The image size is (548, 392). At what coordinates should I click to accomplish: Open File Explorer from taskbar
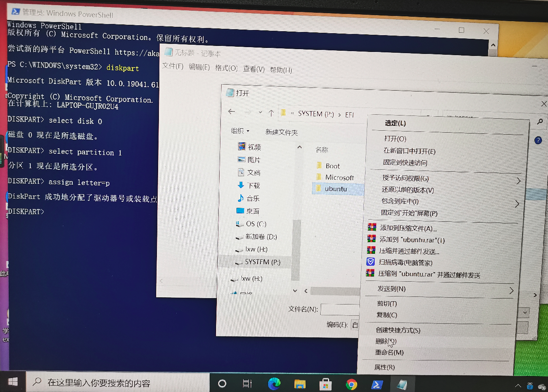click(300, 384)
